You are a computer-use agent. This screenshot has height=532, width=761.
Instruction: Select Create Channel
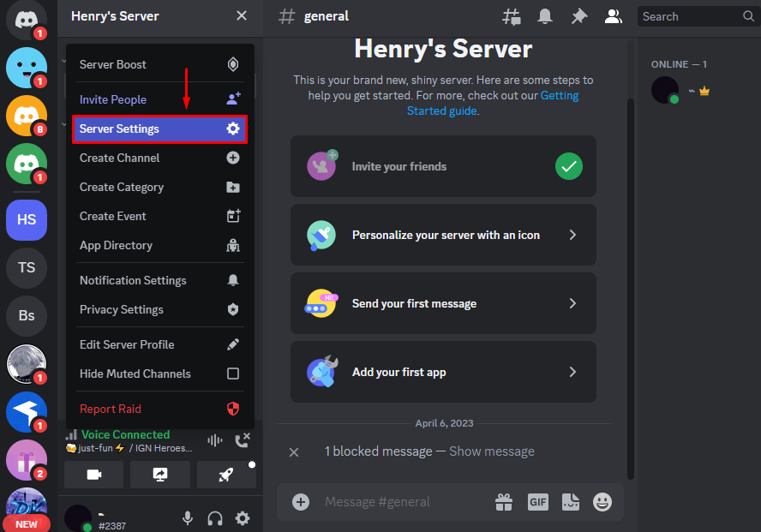point(159,158)
